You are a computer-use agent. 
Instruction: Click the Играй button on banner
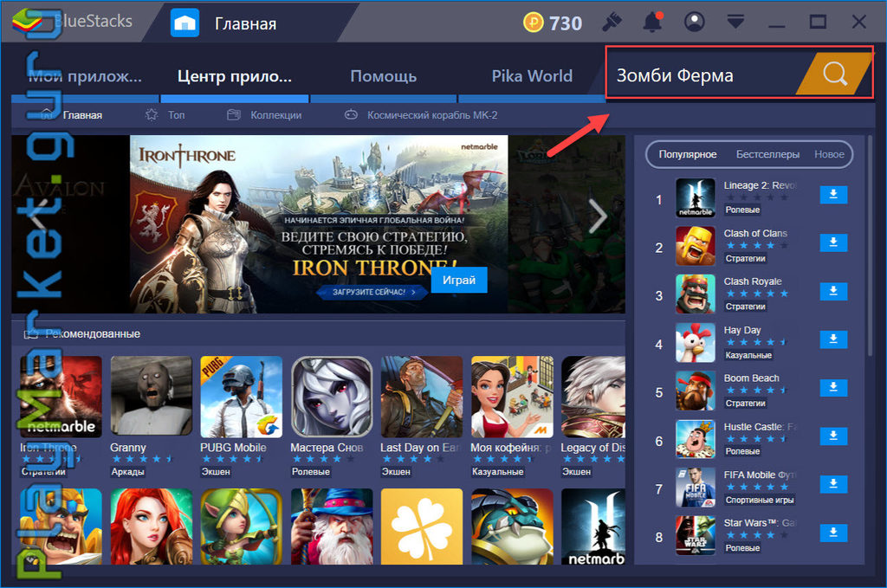pos(459,280)
